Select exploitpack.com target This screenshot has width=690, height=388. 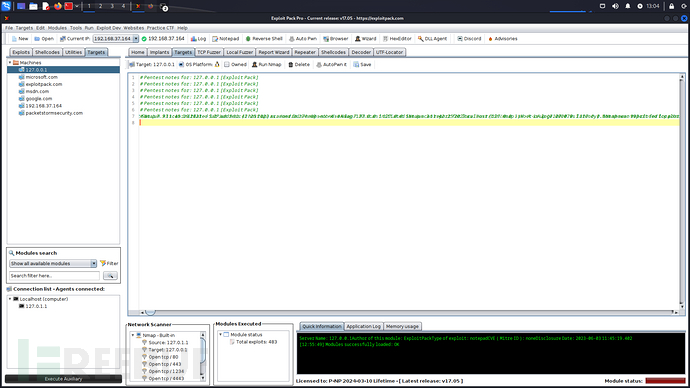coord(44,84)
